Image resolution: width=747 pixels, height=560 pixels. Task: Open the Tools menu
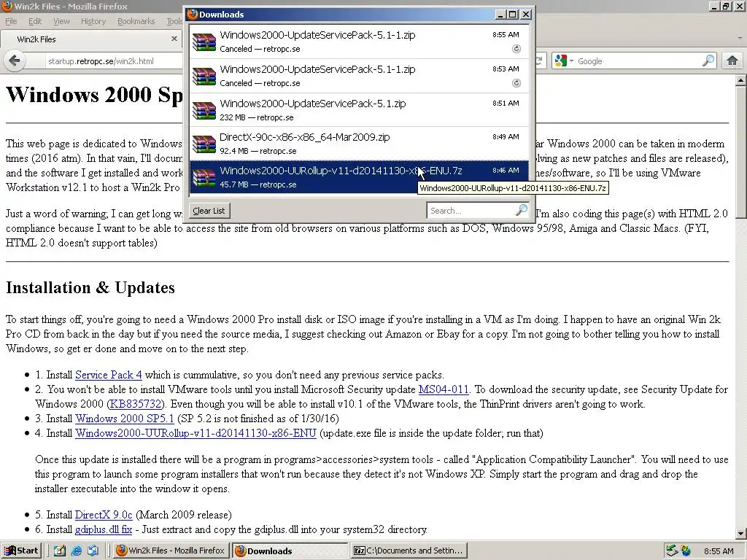174,21
